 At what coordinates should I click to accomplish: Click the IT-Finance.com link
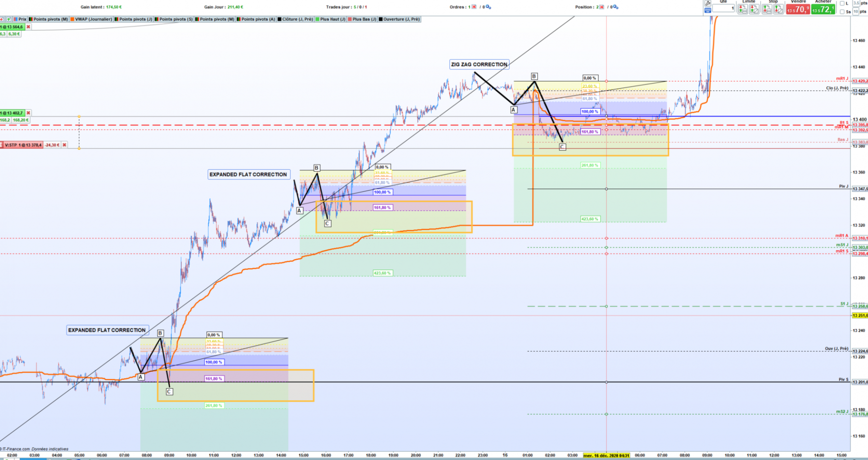coord(16,449)
